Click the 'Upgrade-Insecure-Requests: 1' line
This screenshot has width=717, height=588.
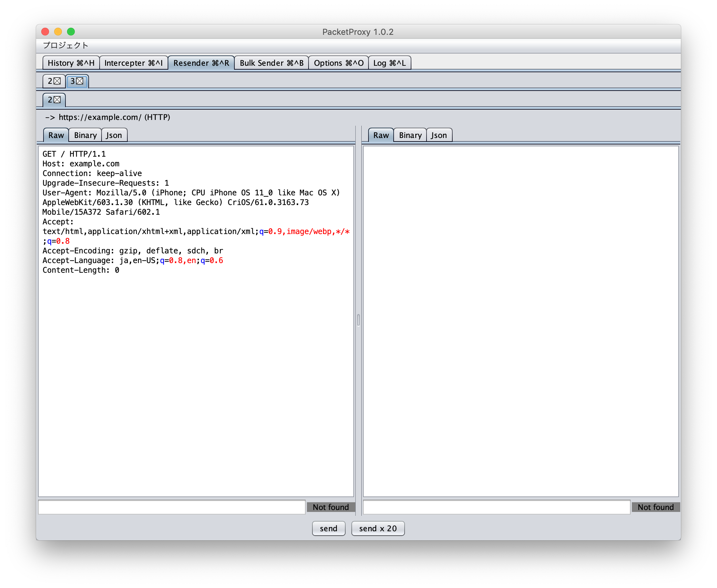coord(106,183)
